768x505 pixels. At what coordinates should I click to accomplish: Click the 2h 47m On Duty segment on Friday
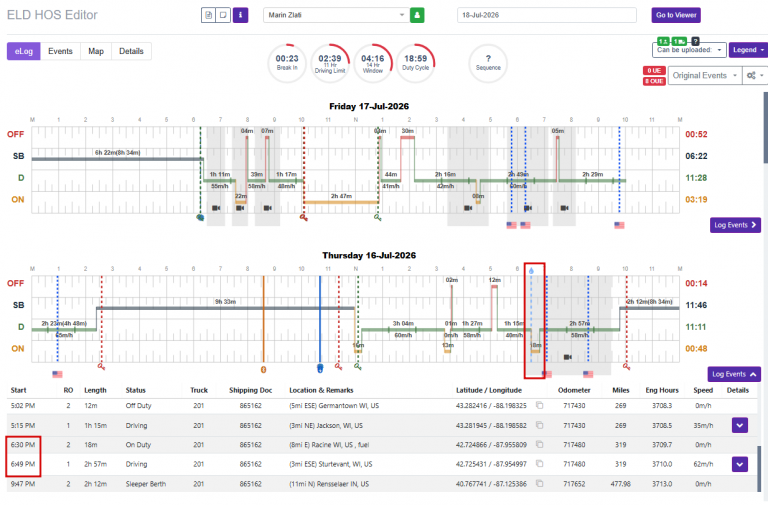pyautogui.click(x=341, y=201)
